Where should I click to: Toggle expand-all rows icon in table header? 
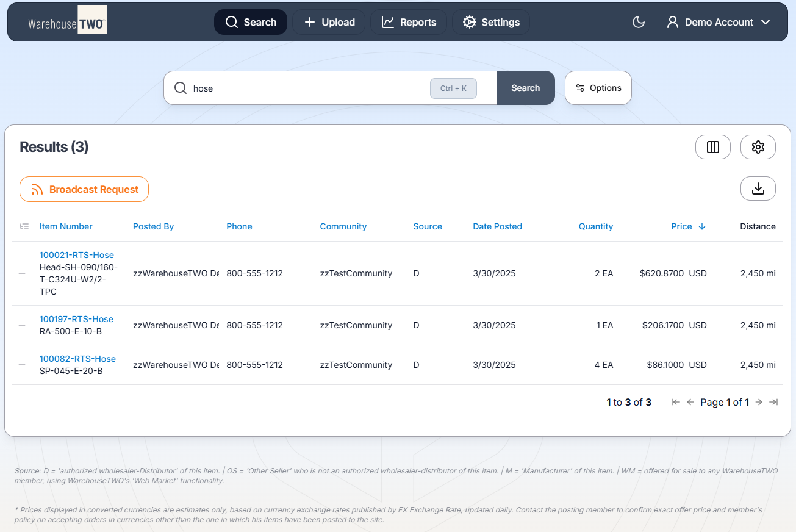pos(24,226)
